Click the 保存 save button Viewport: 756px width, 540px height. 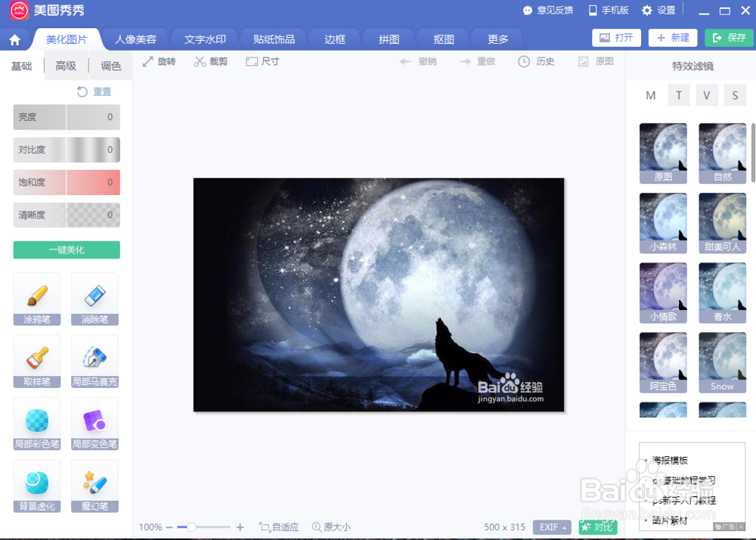pos(728,36)
